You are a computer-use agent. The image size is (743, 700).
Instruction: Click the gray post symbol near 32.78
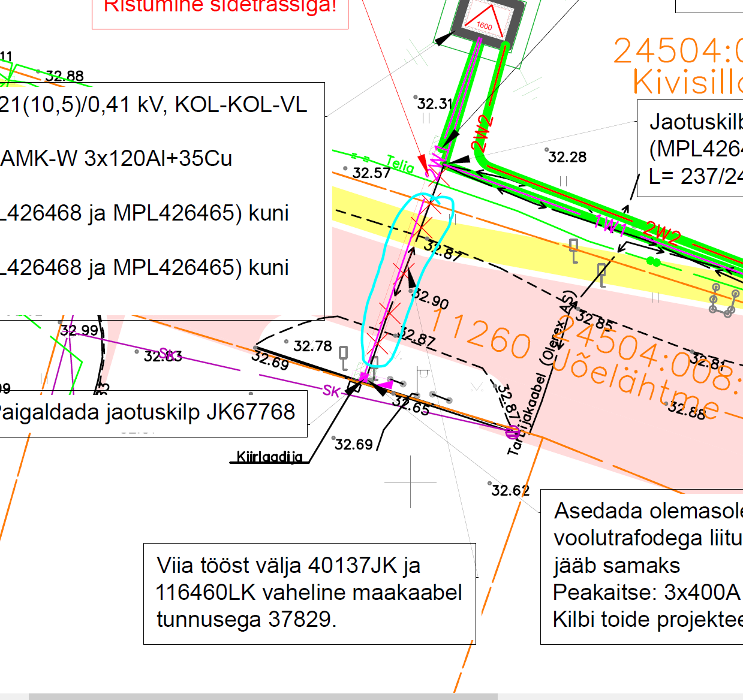(x=344, y=357)
